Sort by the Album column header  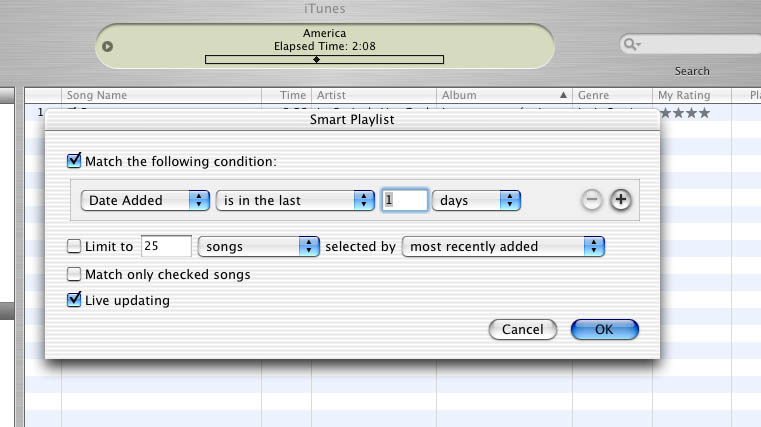tap(504, 95)
